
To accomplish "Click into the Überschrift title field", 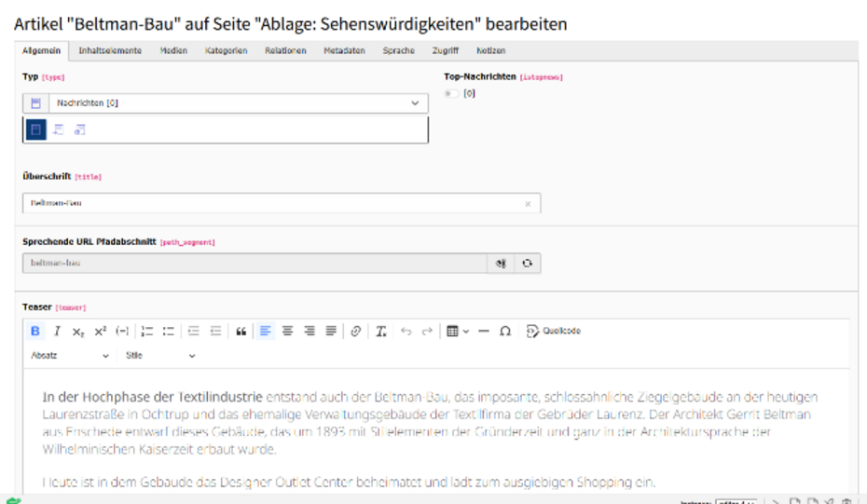I will coord(270,203).
